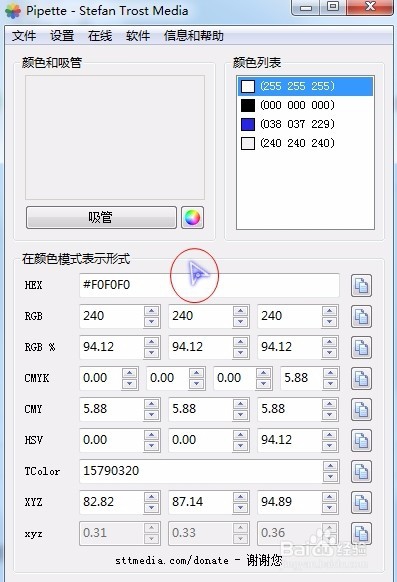Viewport: 397px width, 582px height.
Task: Close the Pipette window
Action: (x=370, y=7)
